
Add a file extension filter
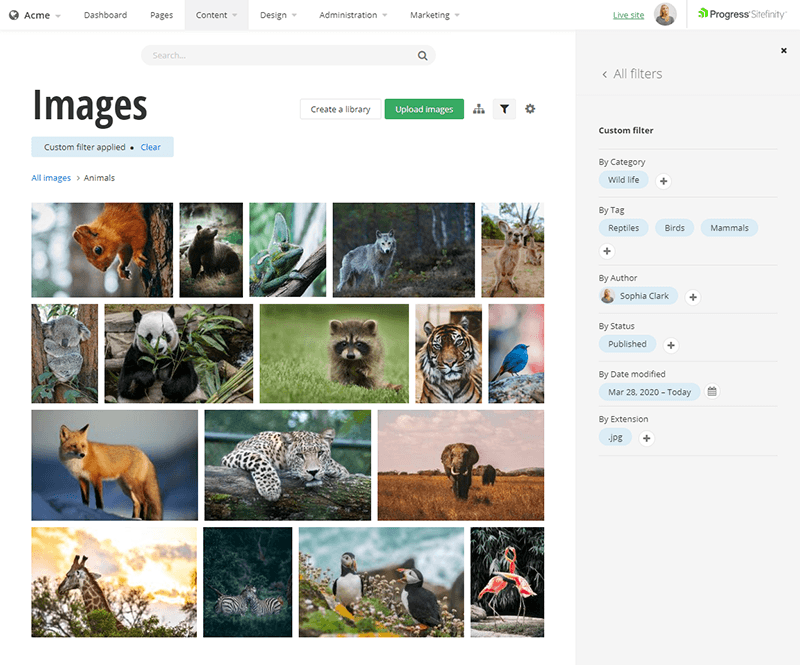[647, 438]
